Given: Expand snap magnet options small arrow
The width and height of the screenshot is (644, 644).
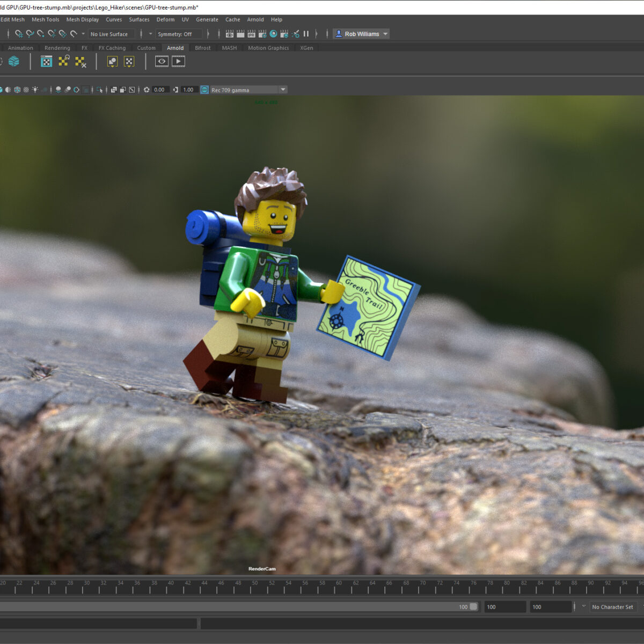Looking at the screenshot, I should coord(83,34).
